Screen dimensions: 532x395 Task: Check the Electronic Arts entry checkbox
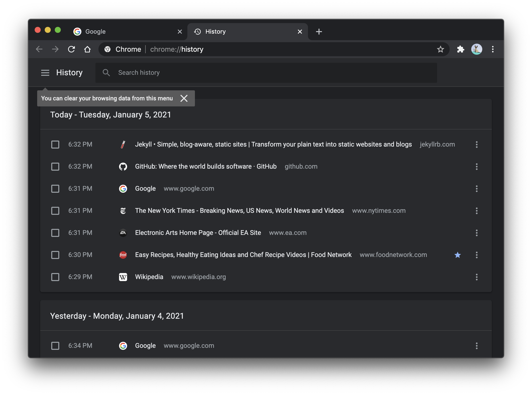click(x=55, y=233)
